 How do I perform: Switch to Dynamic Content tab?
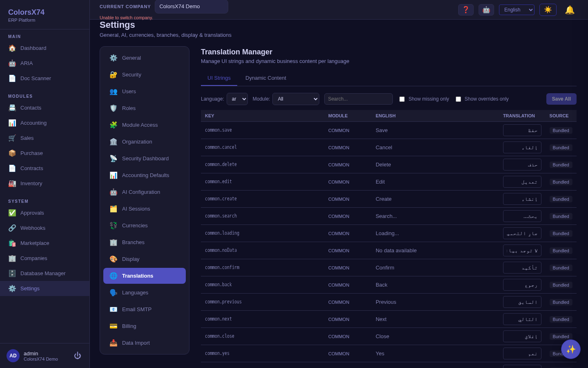pos(266,78)
